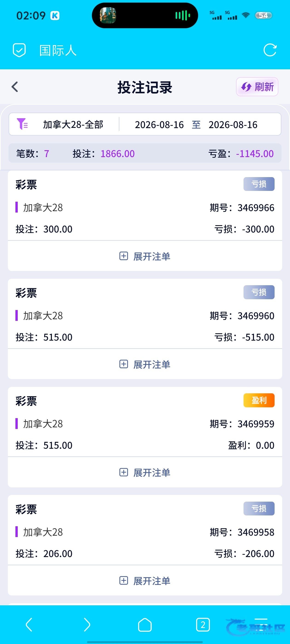Viewport: 290px width, 644px height.
Task: Select the start date 2026-08-16 field
Action: (159, 124)
